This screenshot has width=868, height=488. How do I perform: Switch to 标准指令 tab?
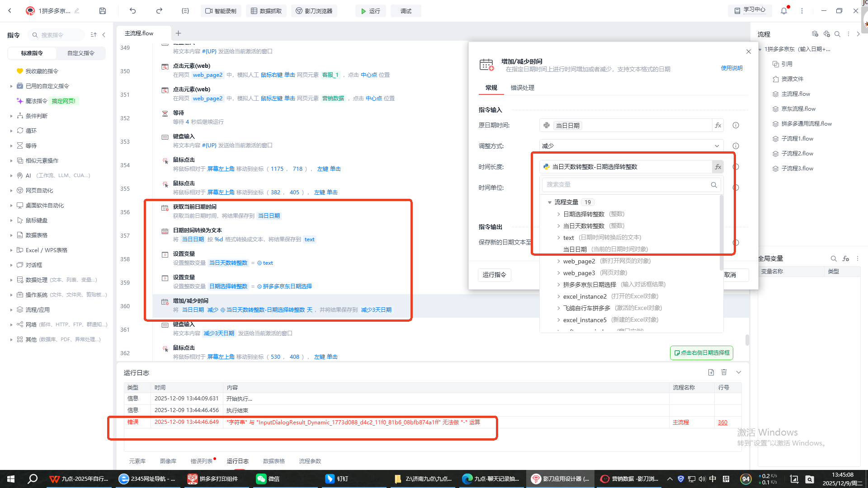click(32, 53)
